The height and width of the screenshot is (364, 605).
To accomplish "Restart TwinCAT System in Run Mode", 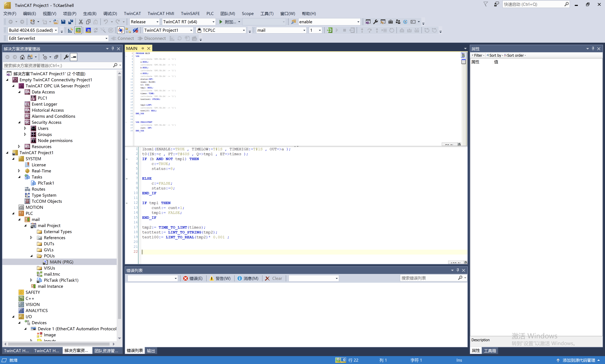I will tap(88, 30).
